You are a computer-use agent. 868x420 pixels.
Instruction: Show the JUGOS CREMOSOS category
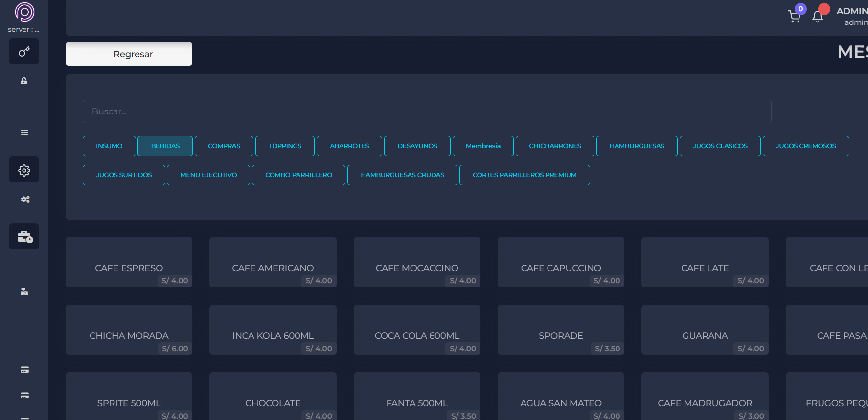pyautogui.click(x=806, y=146)
